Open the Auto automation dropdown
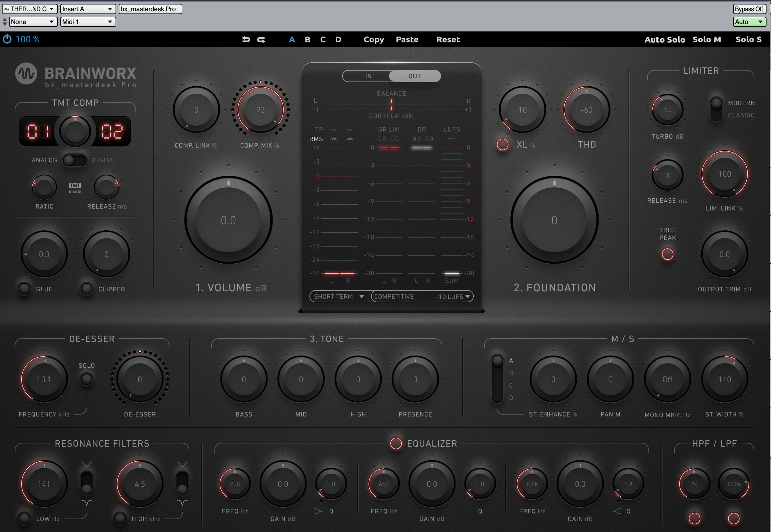 coord(749,22)
